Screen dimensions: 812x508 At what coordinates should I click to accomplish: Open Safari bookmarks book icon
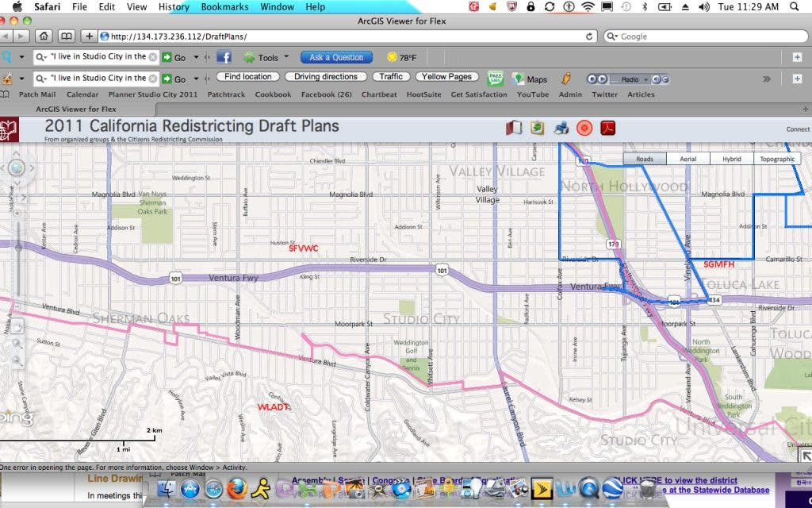(67, 37)
